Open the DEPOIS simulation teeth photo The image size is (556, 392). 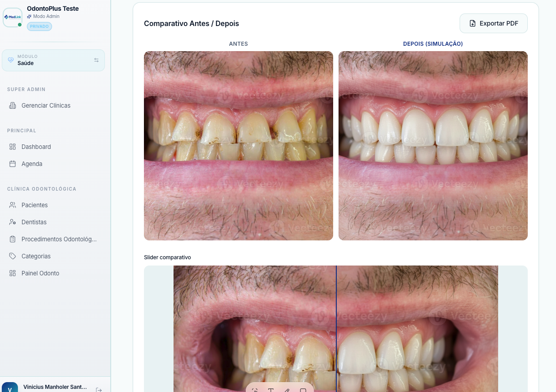point(433,146)
